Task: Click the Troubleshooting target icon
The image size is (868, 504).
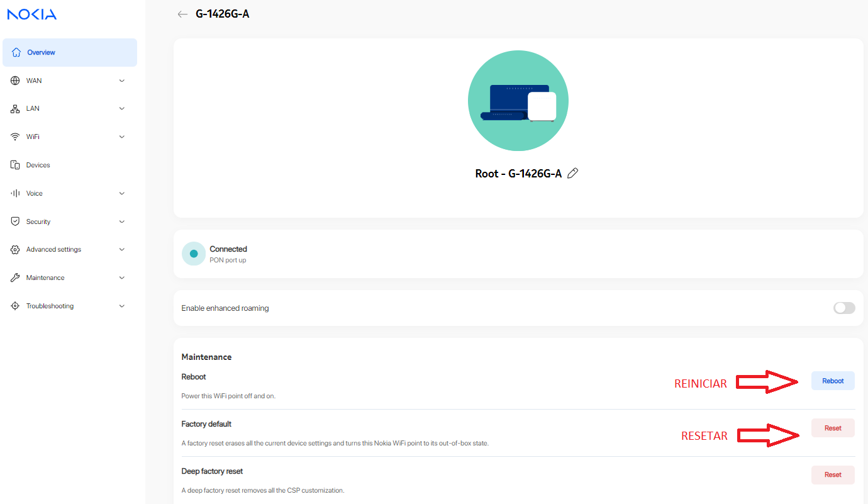Action: coord(15,306)
